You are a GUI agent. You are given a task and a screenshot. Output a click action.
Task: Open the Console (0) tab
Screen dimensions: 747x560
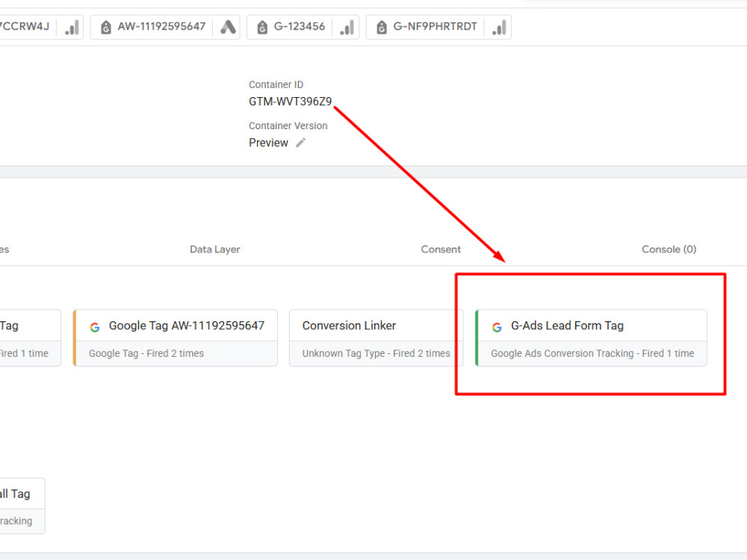pyautogui.click(x=669, y=249)
